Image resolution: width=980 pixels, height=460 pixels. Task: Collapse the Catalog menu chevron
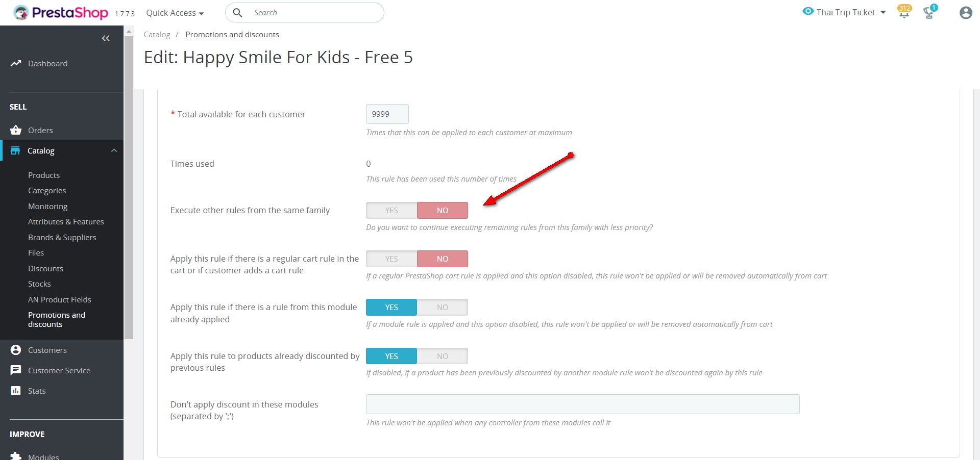pyautogui.click(x=114, y=150)
